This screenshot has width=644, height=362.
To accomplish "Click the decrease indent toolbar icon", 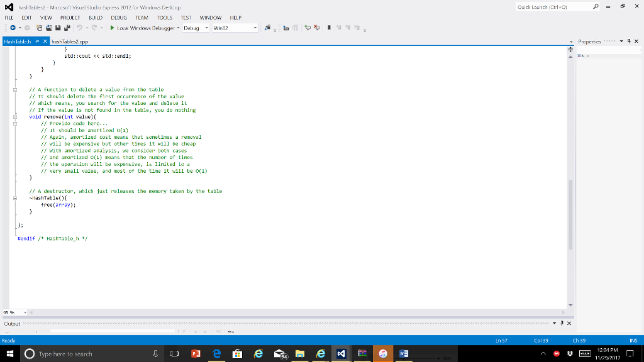I will coord(286,28).
